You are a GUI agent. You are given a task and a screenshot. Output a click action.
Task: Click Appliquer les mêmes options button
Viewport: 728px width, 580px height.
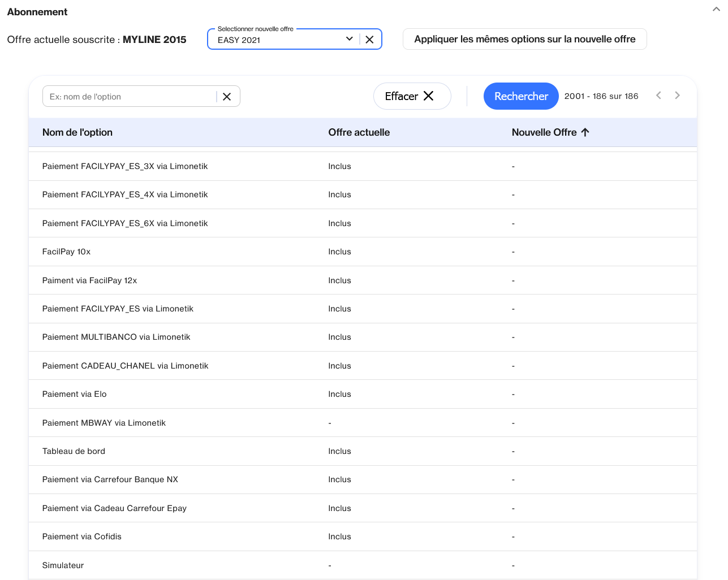coord(524,39)
